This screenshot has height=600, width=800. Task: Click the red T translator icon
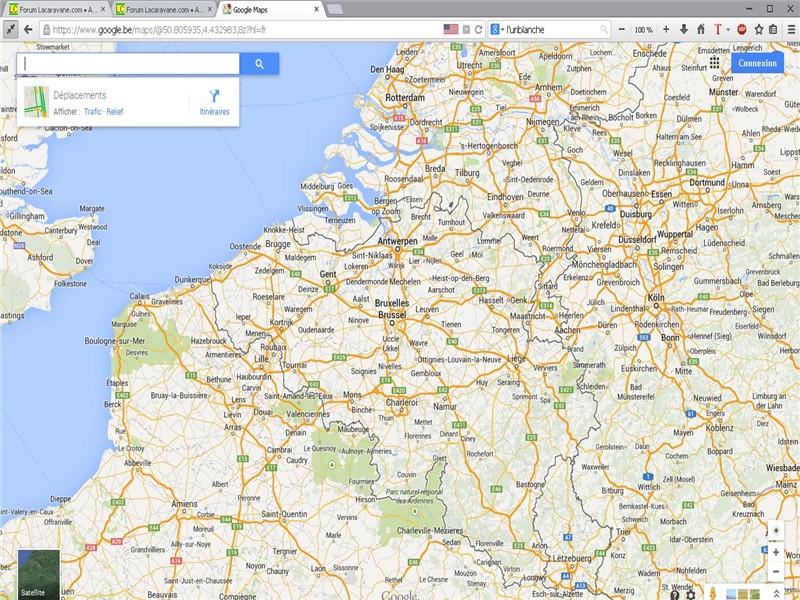[x=719, y=30]
